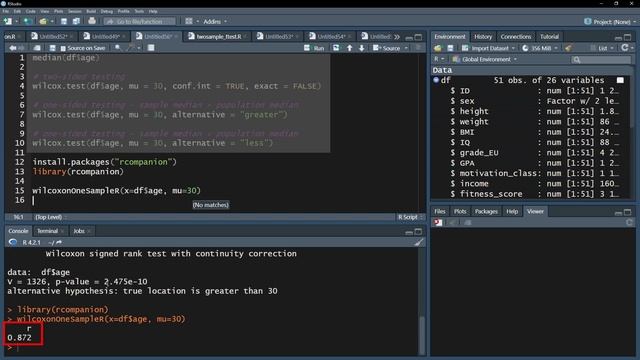The width and height of the screenshot is (640, 360).
Task: Switch to the twosample_ttest.R tab
Action: tap(218, 37)
